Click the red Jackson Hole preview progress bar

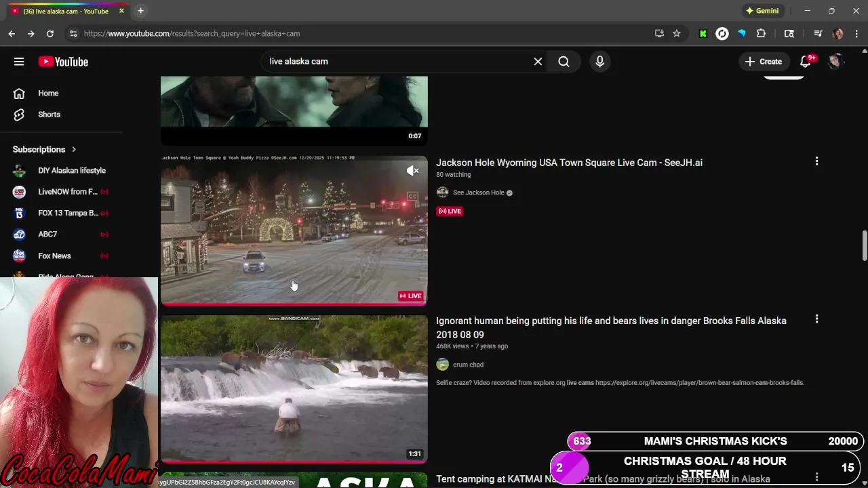click(294, 304)
